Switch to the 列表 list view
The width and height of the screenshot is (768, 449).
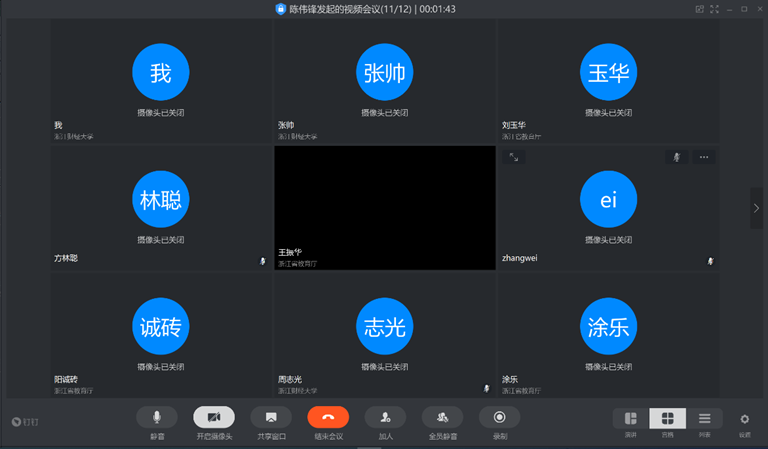(x=704, y=418)
